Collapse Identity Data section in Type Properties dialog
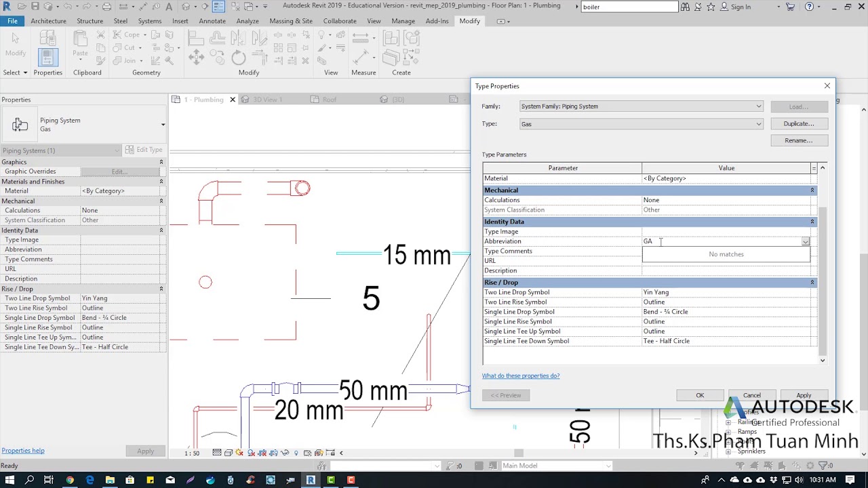Viewport: 868px width, 488px height. (x=812, y=222)
